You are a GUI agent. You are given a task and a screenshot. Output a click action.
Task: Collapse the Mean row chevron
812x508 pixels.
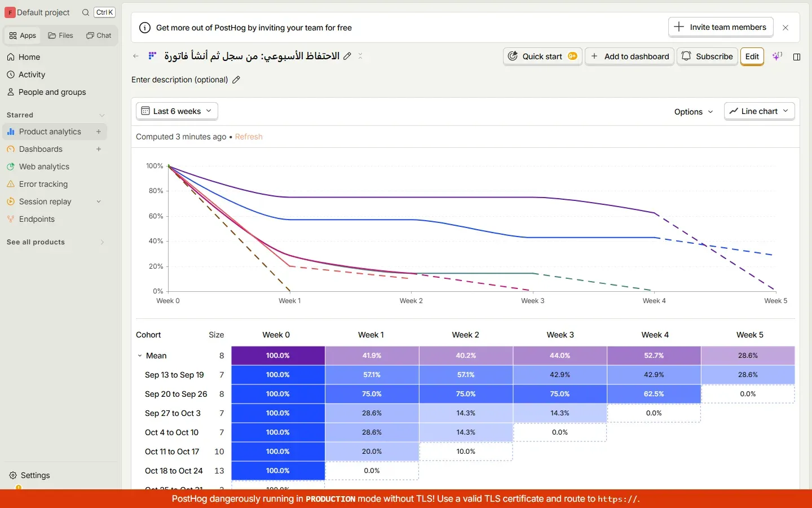140,356
